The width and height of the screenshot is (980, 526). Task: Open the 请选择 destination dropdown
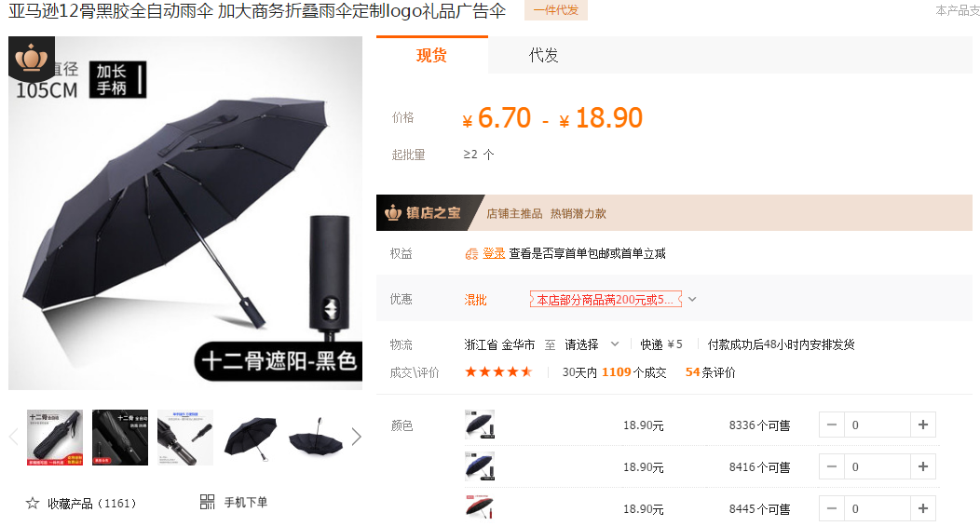(x=592, y=344)
